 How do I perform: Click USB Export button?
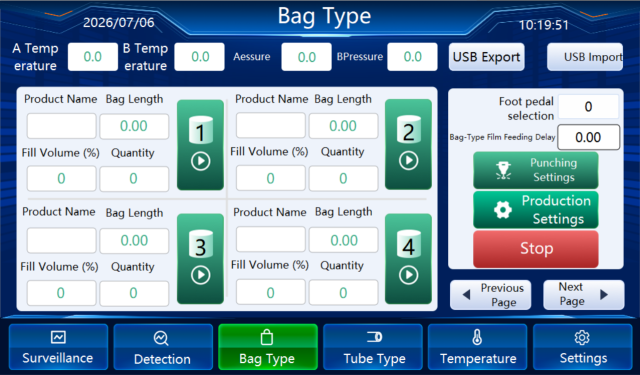click(x=487, y=57)
